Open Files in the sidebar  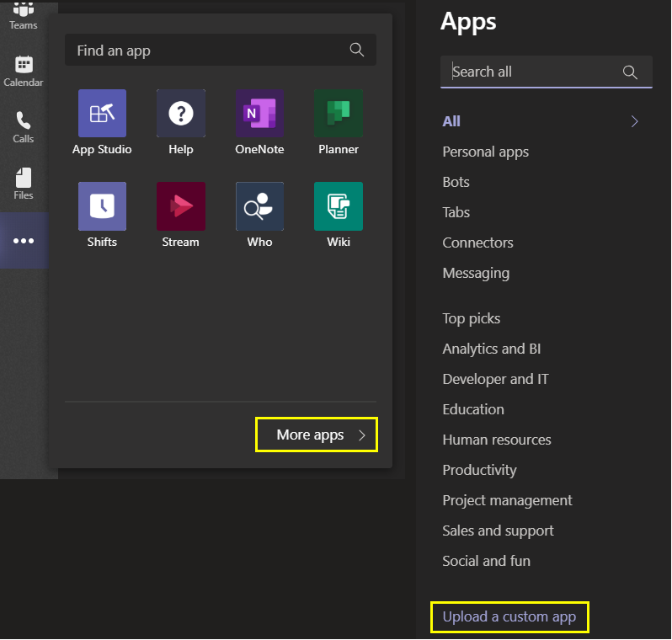24,184
